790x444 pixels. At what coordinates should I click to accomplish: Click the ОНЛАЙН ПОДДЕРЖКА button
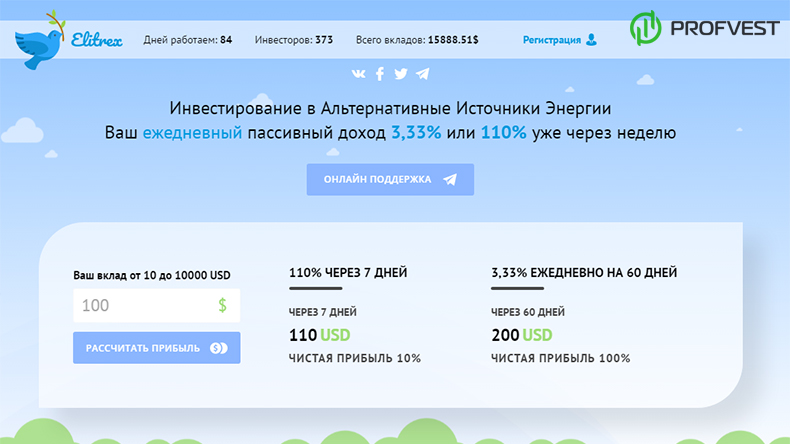tap(390, 179)
